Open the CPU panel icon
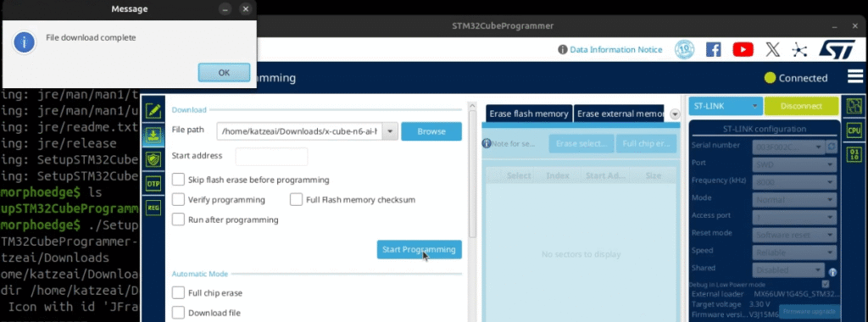This screenshot has height=322, width=868. (x=854, y=130)
